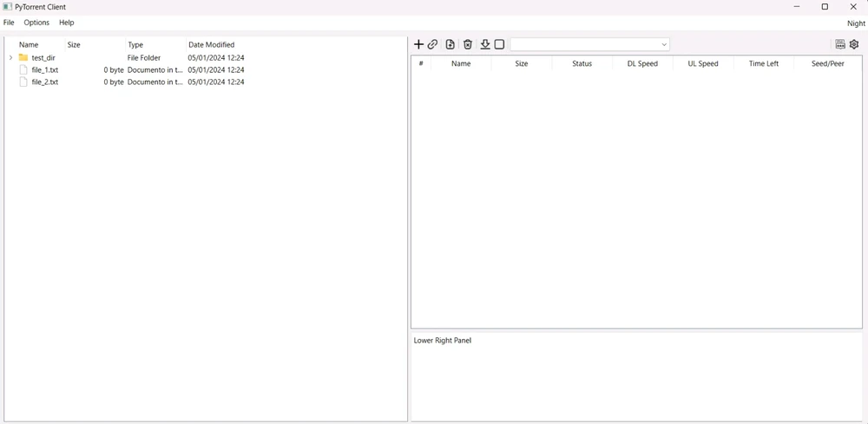This screenshot has height=424, width=868.
Task: Click the square stop icon
Action: [x=499, y=44]
